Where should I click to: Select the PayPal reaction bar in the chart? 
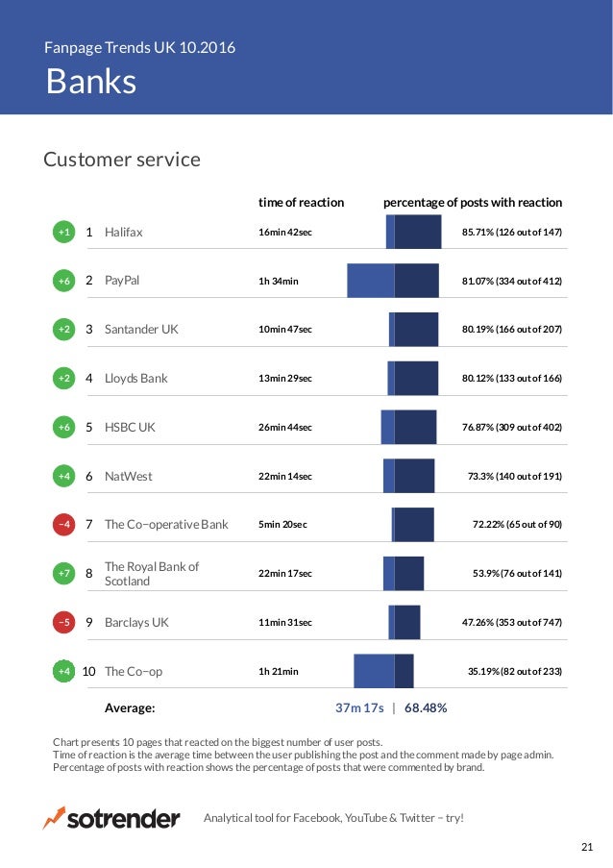(393, 281)
